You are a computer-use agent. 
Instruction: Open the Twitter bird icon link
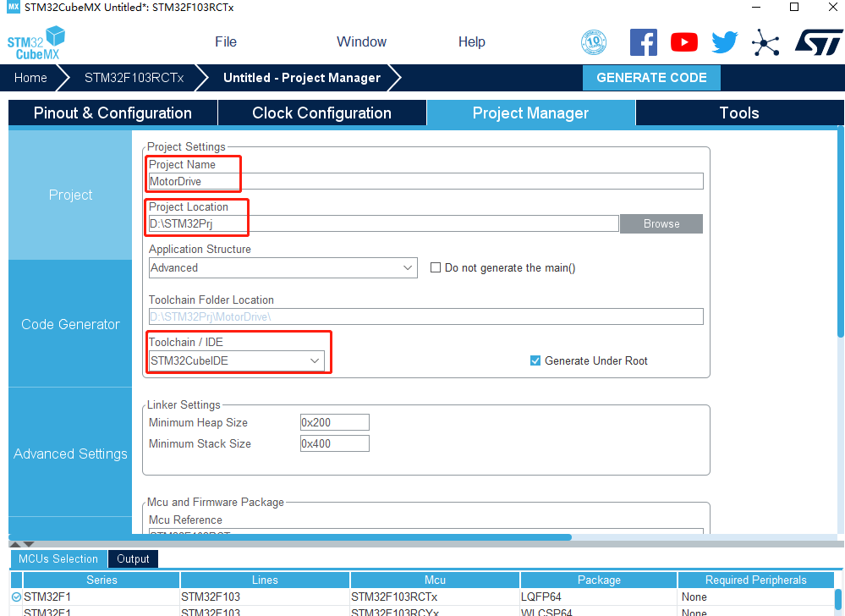point(724,42)
